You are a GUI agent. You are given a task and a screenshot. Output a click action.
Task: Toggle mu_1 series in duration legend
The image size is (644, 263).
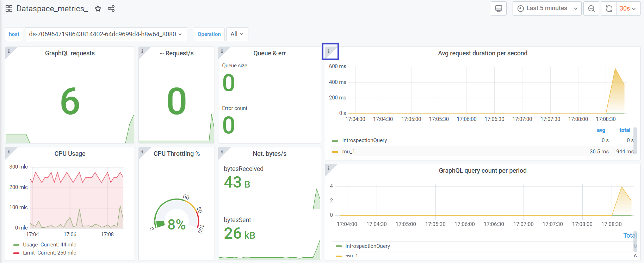[348, 152]
